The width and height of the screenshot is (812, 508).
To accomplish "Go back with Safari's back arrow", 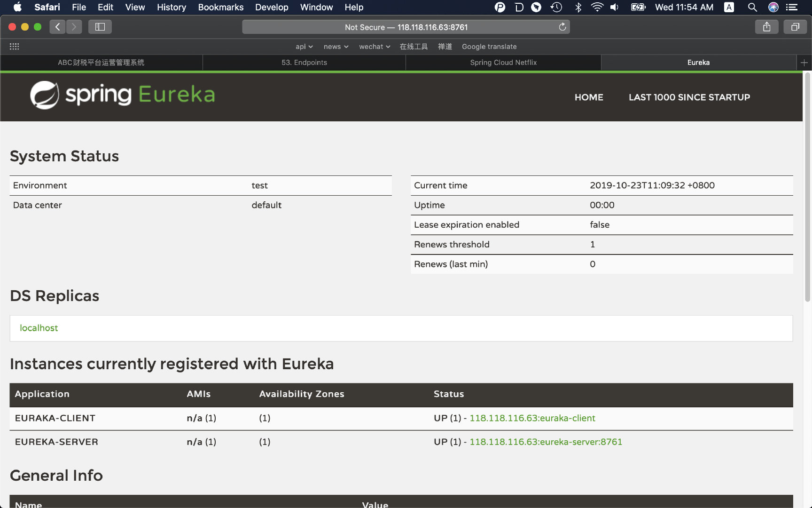I will (x=57, y=27).
